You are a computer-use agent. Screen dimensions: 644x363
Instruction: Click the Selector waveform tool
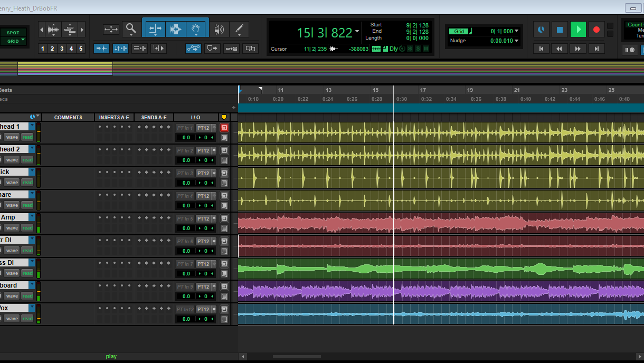click(x=175, y=29)
